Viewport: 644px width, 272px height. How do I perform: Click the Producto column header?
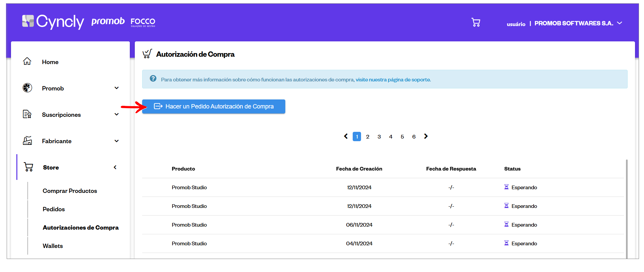(x=183, y=169)
